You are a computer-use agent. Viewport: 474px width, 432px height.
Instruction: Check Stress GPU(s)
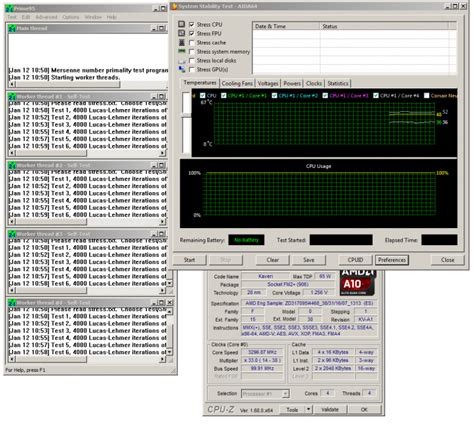192,70
